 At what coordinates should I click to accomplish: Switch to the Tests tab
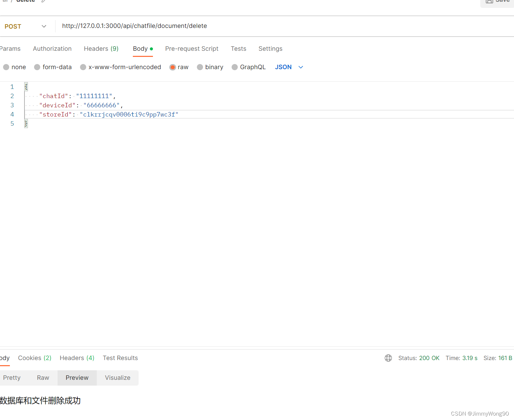(238, 49)
